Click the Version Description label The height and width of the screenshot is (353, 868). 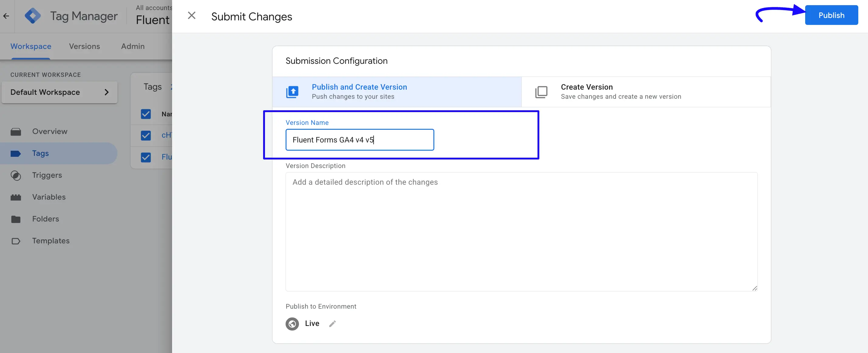coord(315,166)
